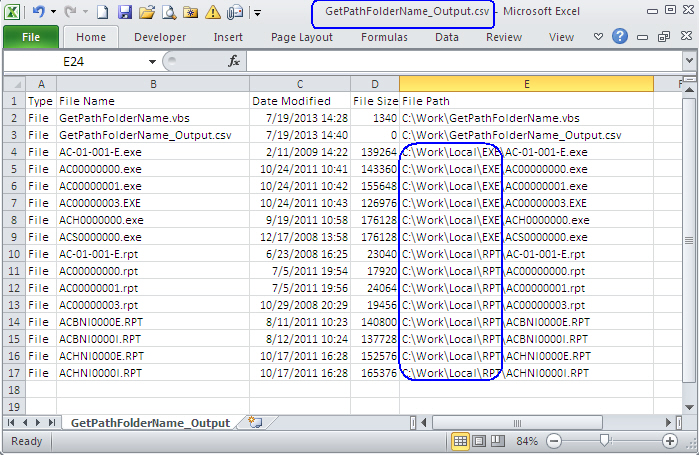The image size is (699, 455).
Task: Open Excel Help question mark icon
Action: click(x=620, y=36)
